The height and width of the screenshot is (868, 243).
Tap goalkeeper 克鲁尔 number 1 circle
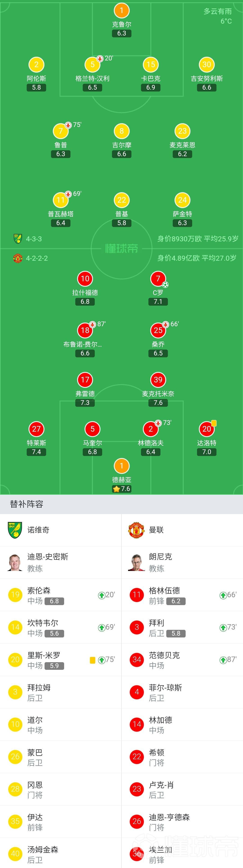(121, 10)
